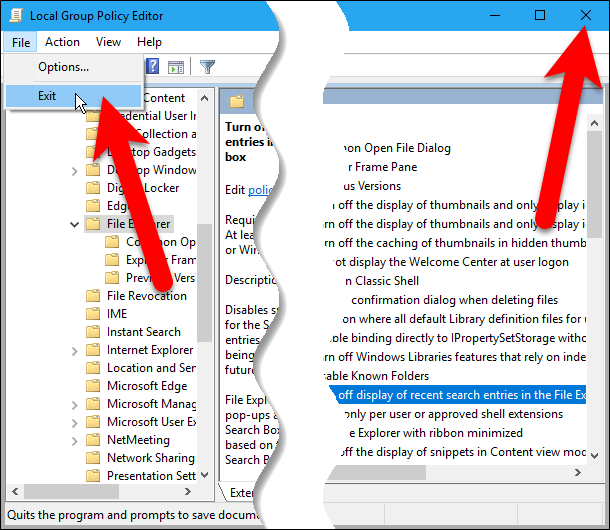Select confirmation dialog when deleting files setting
The image size is (610, 530).
(x=454, y=300)
